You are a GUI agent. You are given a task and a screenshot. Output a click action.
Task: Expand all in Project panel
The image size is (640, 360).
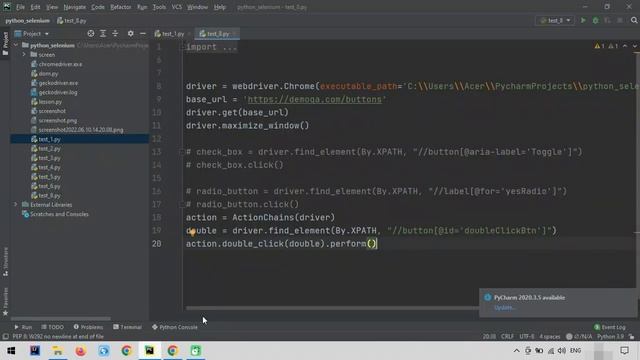103,33
